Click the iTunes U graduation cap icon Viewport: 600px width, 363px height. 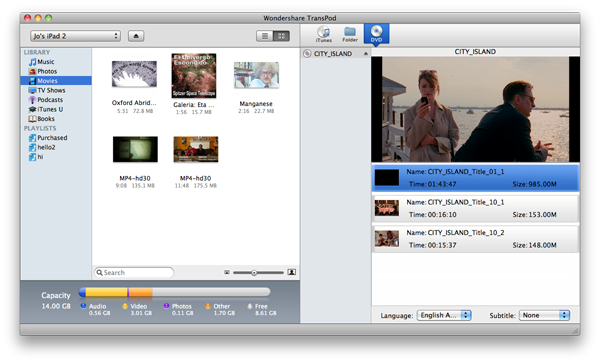(33, 109)
